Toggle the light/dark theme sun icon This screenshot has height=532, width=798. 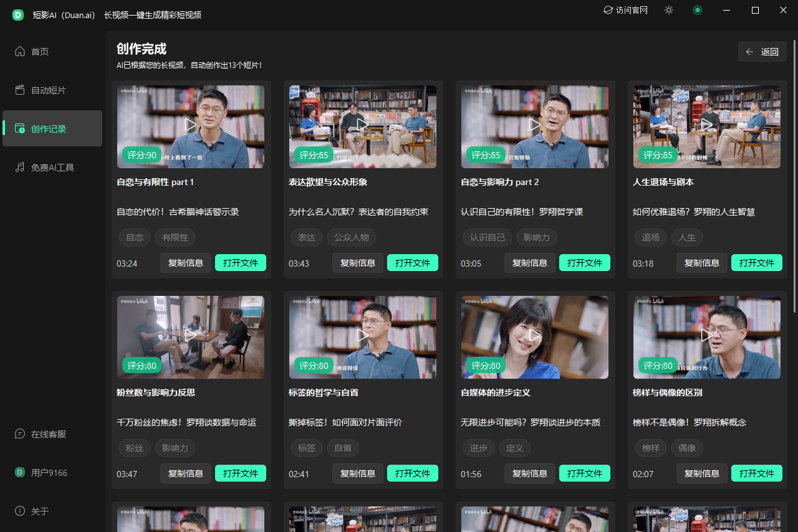point(669,10)
